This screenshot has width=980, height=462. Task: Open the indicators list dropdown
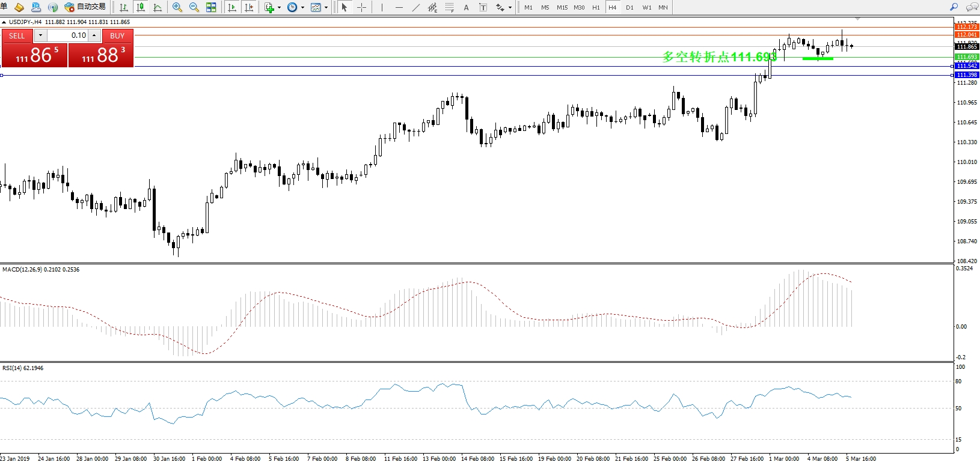[x=279, y=7]
